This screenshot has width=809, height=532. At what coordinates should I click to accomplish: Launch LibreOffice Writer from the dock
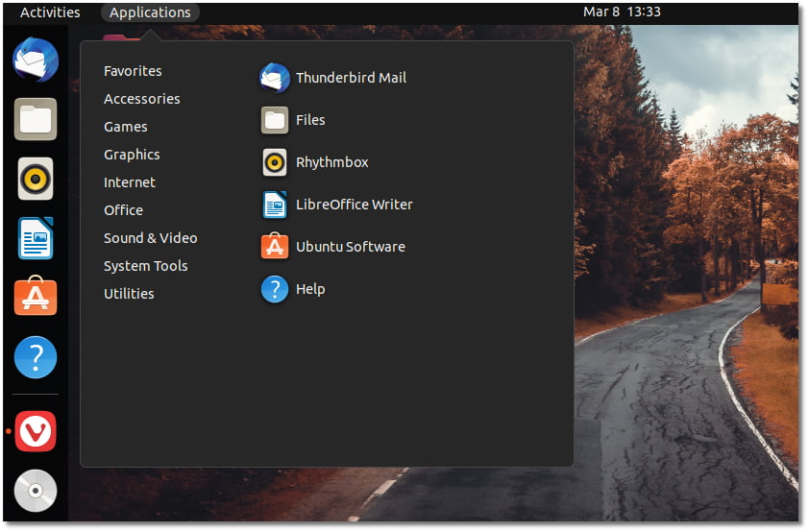click(x=36, y=238)
